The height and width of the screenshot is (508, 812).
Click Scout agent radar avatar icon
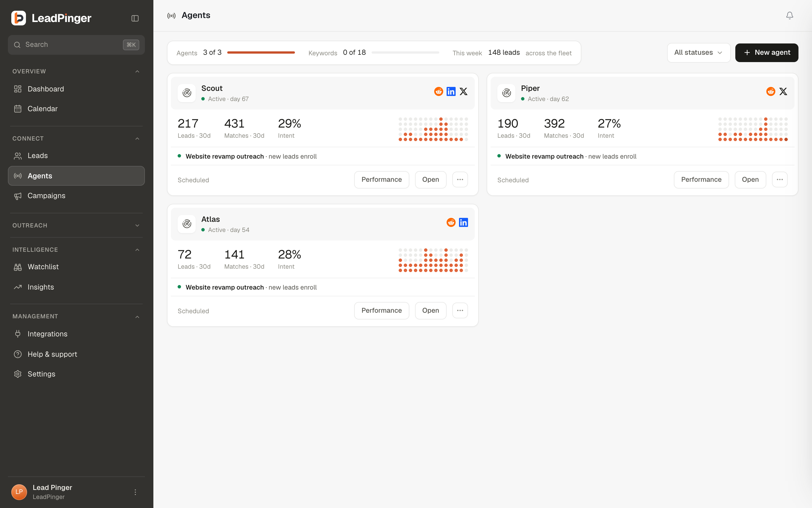(x=187, y=93)
